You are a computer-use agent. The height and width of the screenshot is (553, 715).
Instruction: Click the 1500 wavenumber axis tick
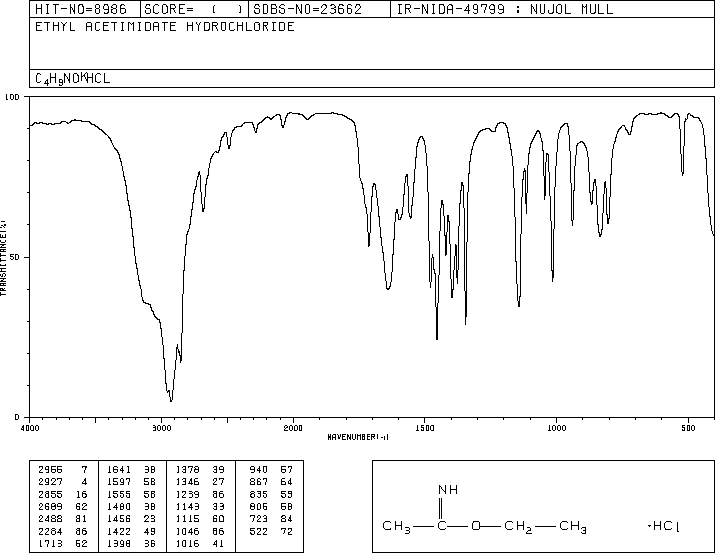tap(424, 427)
